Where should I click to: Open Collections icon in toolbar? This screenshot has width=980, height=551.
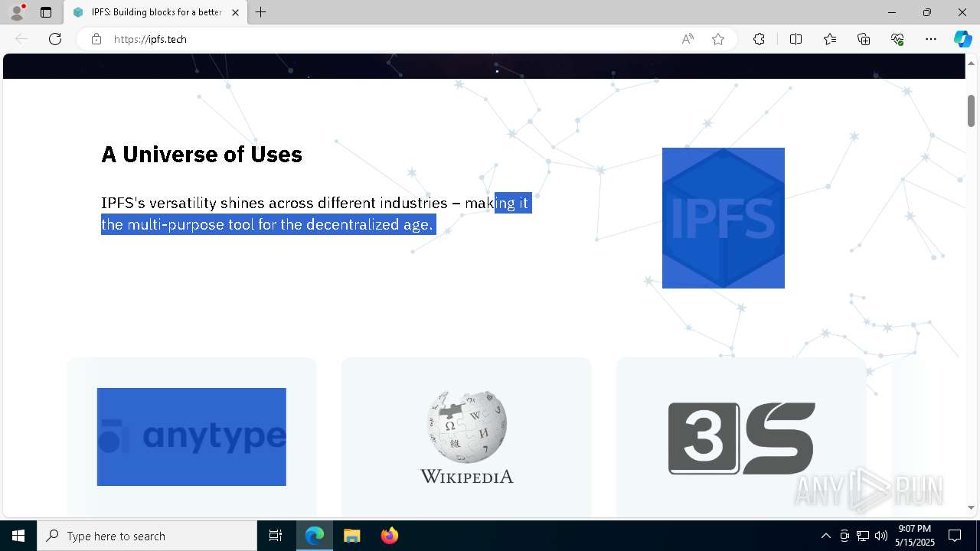(864, 39)
